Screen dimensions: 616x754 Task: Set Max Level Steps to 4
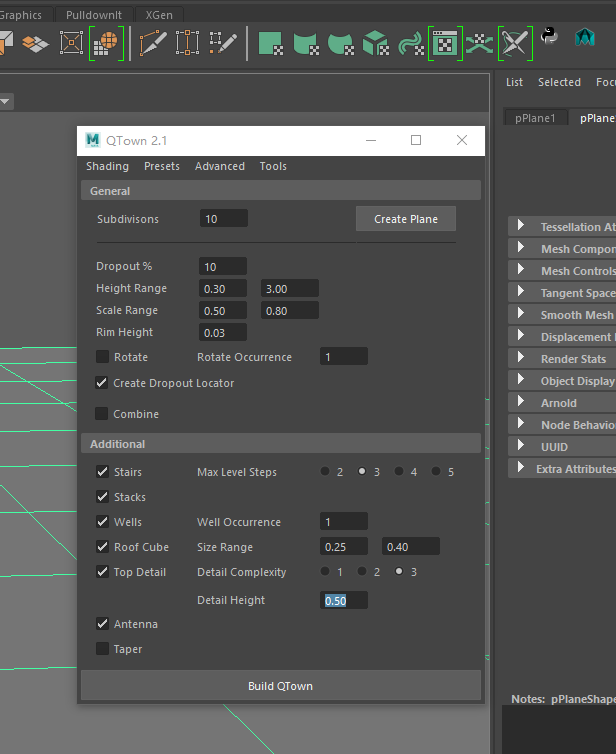point(399,471)
